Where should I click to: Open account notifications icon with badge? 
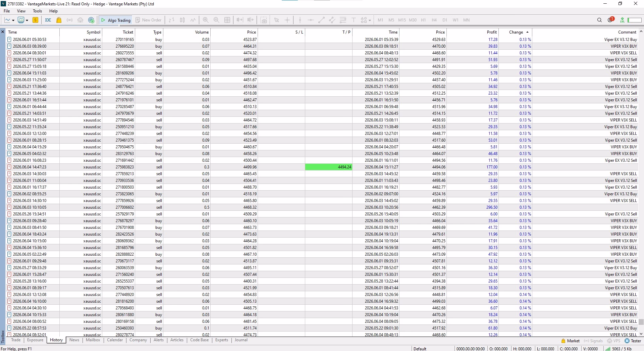(x=610, y=20)
